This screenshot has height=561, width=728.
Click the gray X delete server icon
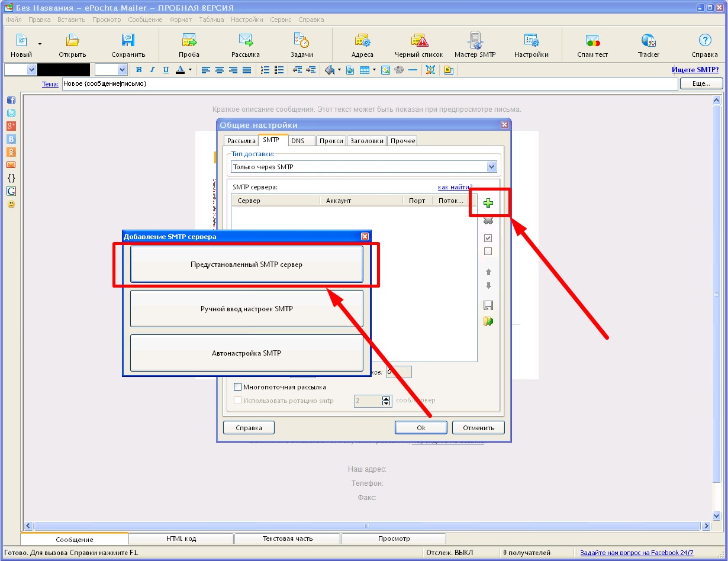pyautogui.click(x=488, y=221)
